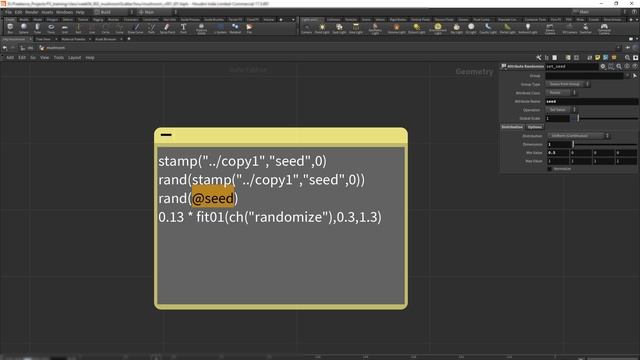640x360 pixels.
Task: Click the group selection arrow icon
Action: click(x=635, y=76)
